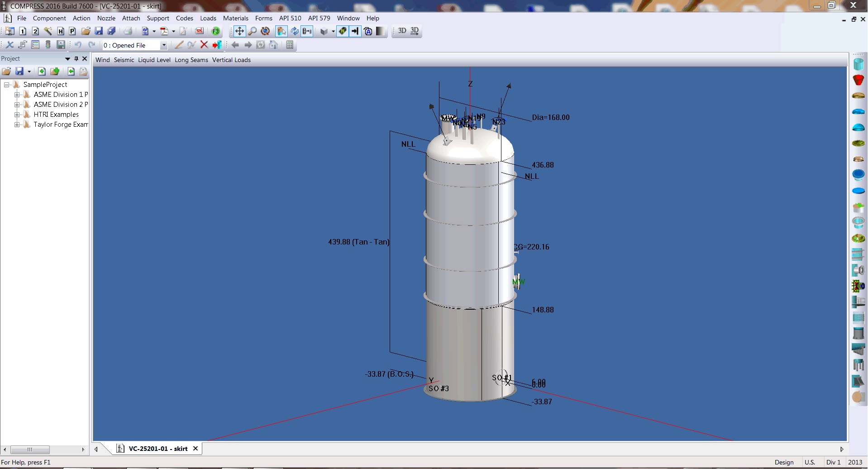Open the Project panel options dropdown arrow
This screenshot has height=469, width=868.
click(67, 58)
